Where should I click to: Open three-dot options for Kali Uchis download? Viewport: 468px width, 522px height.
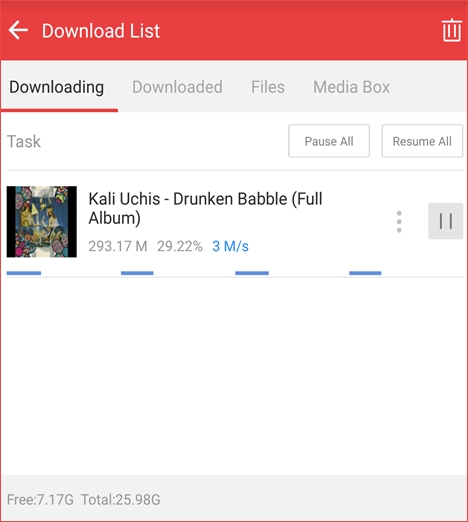pos(399,222)
